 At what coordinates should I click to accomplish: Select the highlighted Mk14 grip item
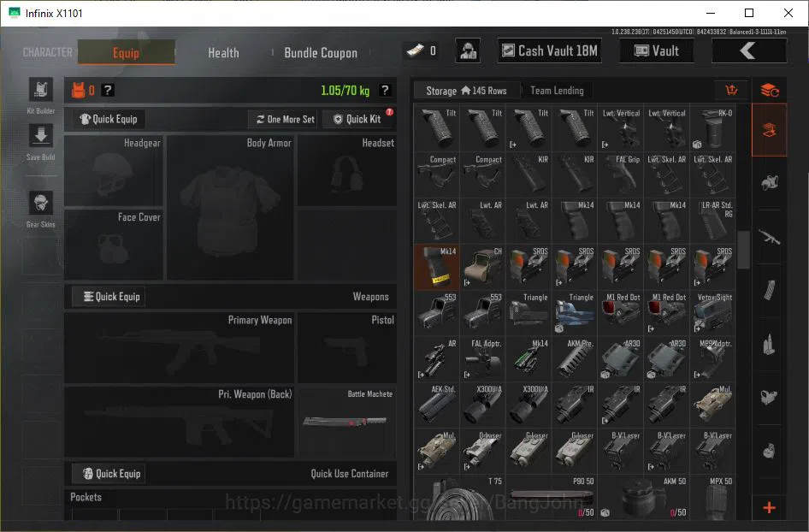coord(436,268)
